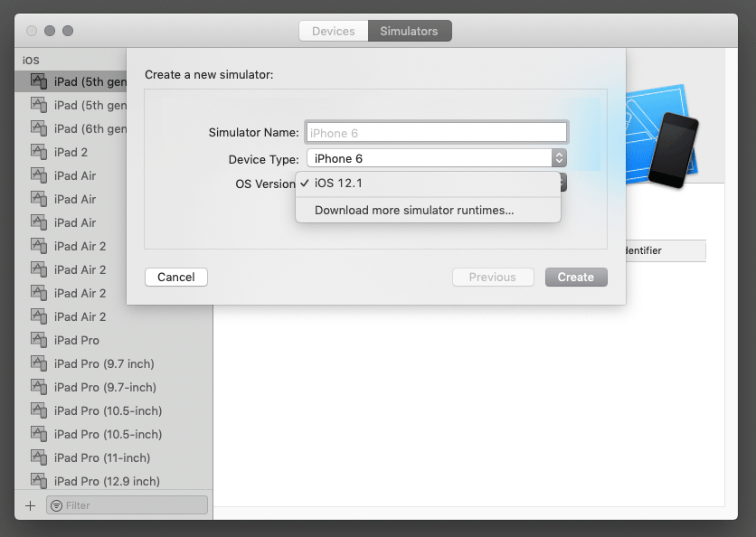Select the highlighted iPad (5th gen row
This screenshot has width=756, height=537.
pyautogui.click(x=71, y=81)
